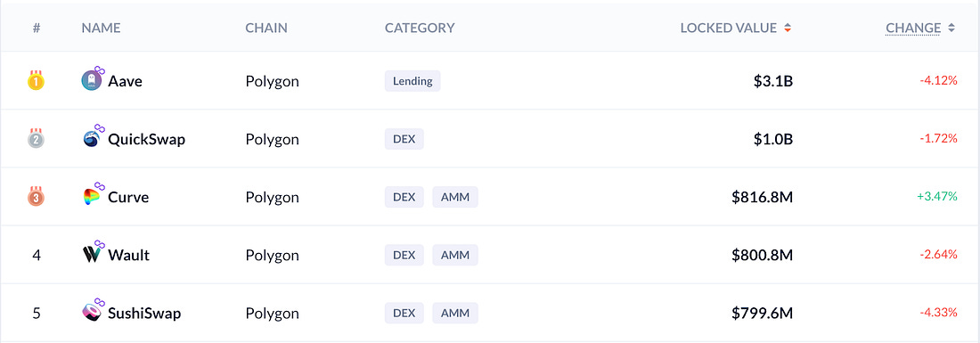Viewport: 980px width, 343px height.
Task: Sort by Change using arrow toggle
Action: coord(951,29)
